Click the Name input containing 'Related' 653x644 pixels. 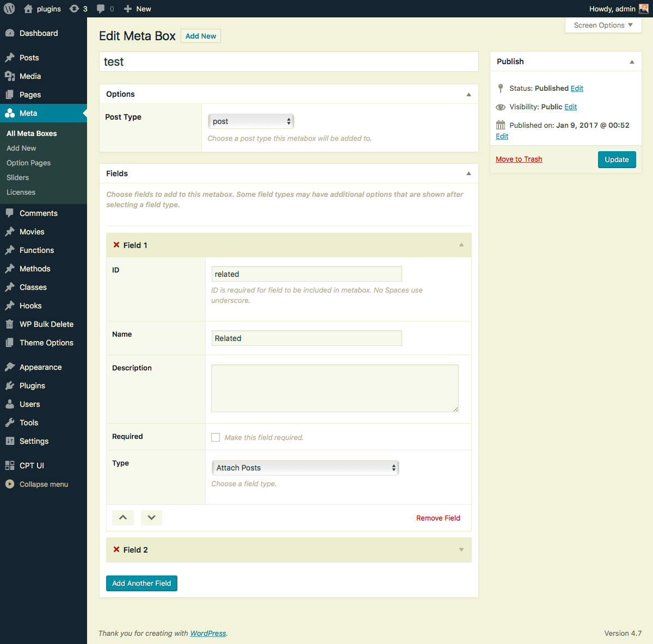pos(306,338)
